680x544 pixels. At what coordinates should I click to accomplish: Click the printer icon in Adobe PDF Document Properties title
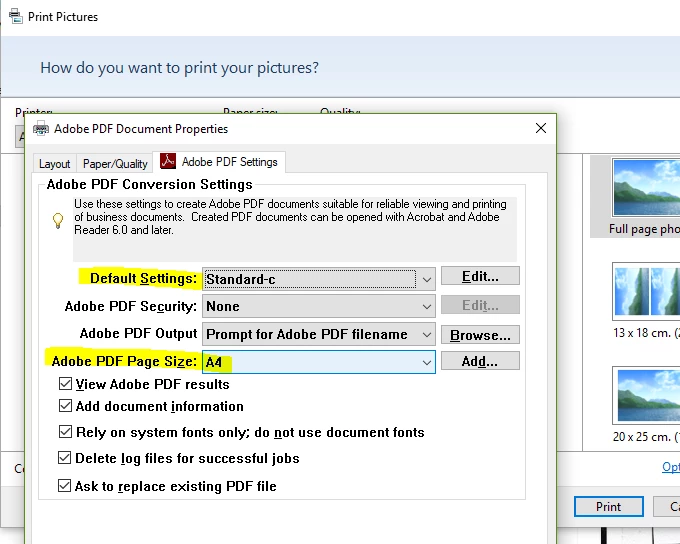point(41,129)
